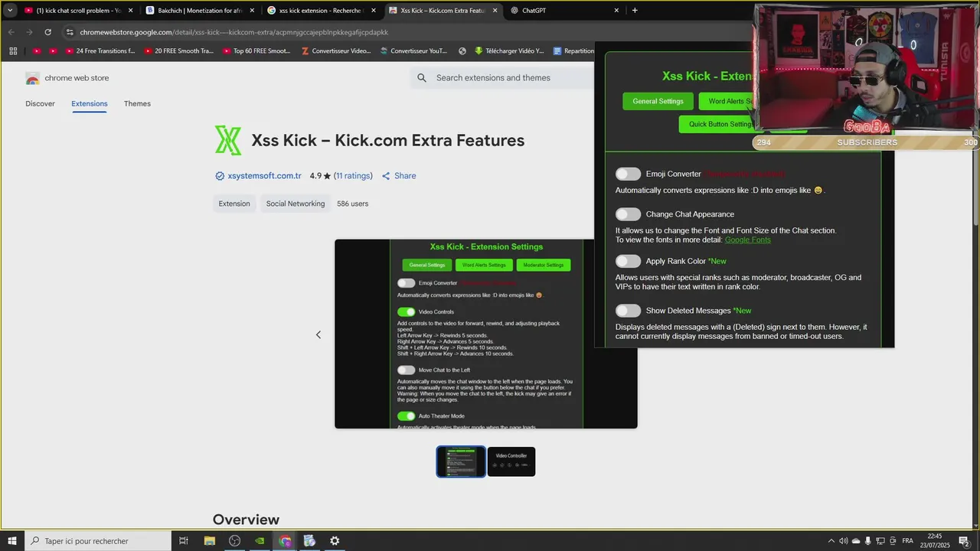Reload the current page
The width and height of the screenshot is (980, 551).
coord(47,32)
